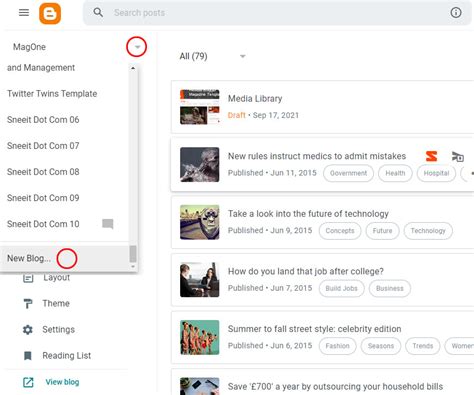The width and height of the screenshot is (474, 395).
Task: Click the job after college post thumbnail
Action: 200,280
